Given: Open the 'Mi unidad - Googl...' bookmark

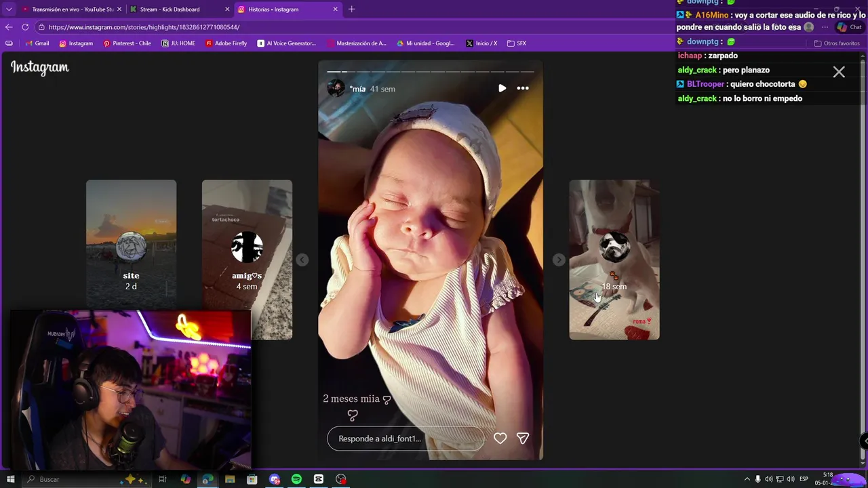Looking at the screenshot, I should coord(425,43).
